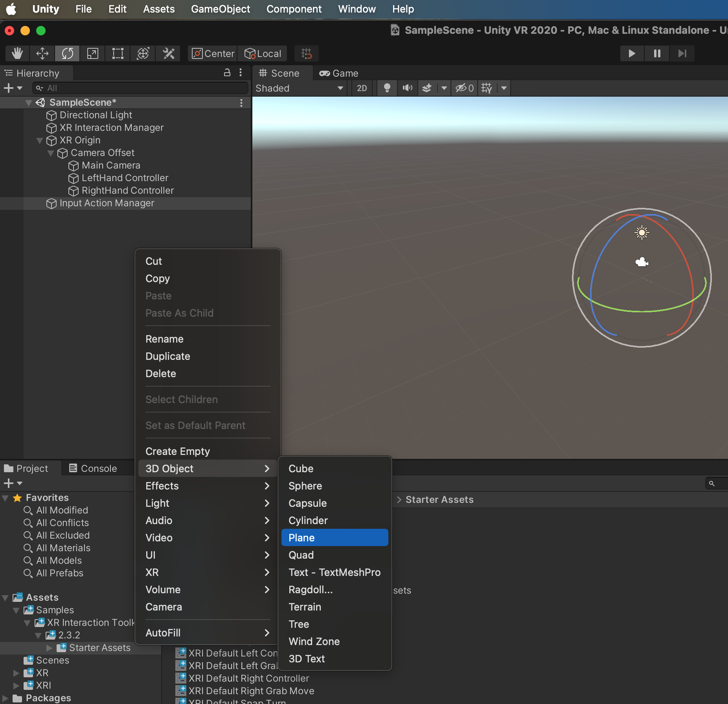
Task: Choose Cube from 3D Object submenu
Action: 335,468
